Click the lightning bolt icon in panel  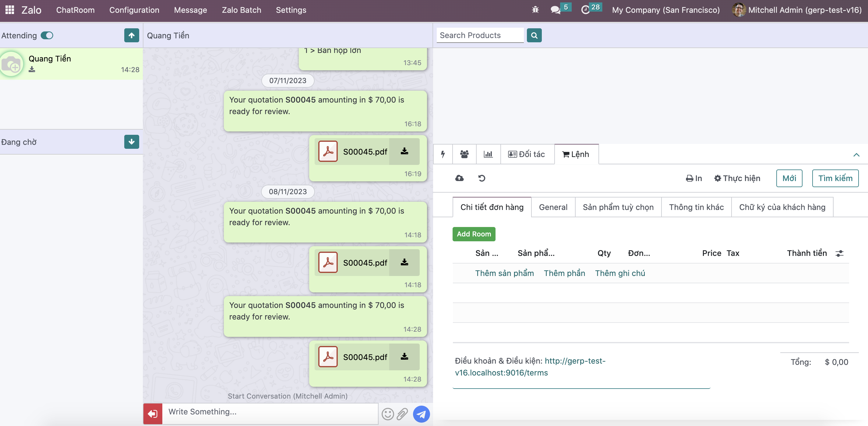tap(443, 154)
